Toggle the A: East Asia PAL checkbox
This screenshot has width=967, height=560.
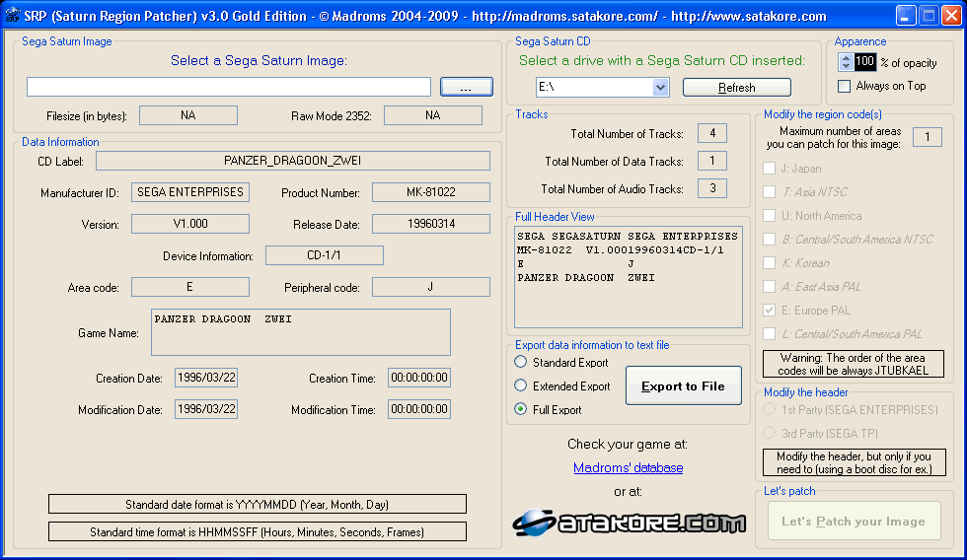(769, 287)
